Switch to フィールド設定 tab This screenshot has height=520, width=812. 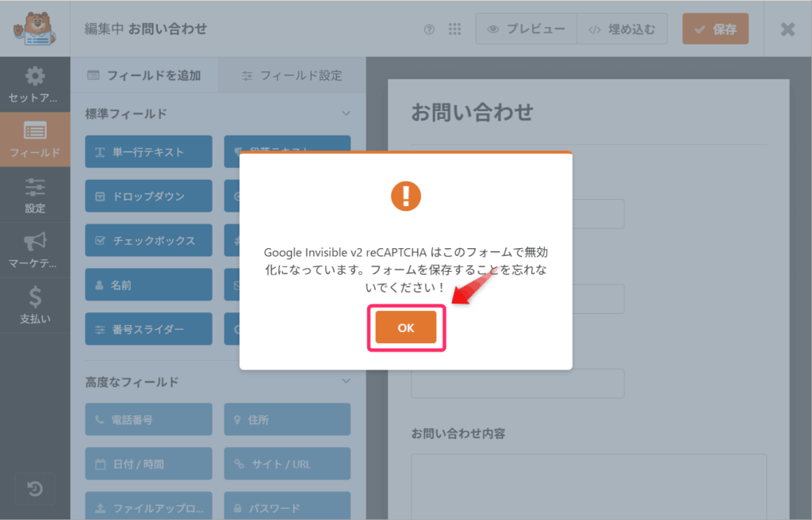292,75
